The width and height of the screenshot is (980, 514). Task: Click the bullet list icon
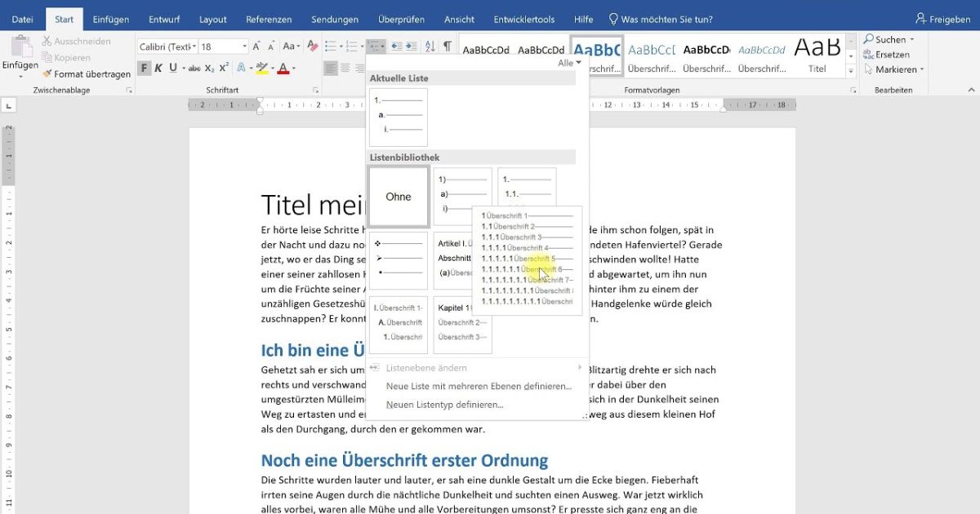pyautogui.click(x=330, y=47)
